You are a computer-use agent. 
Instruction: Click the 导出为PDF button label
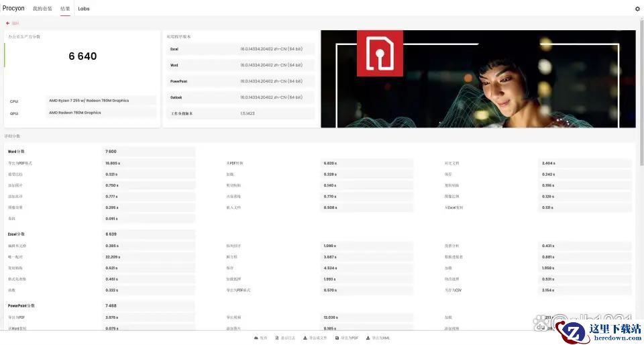[x=350, y=338]
